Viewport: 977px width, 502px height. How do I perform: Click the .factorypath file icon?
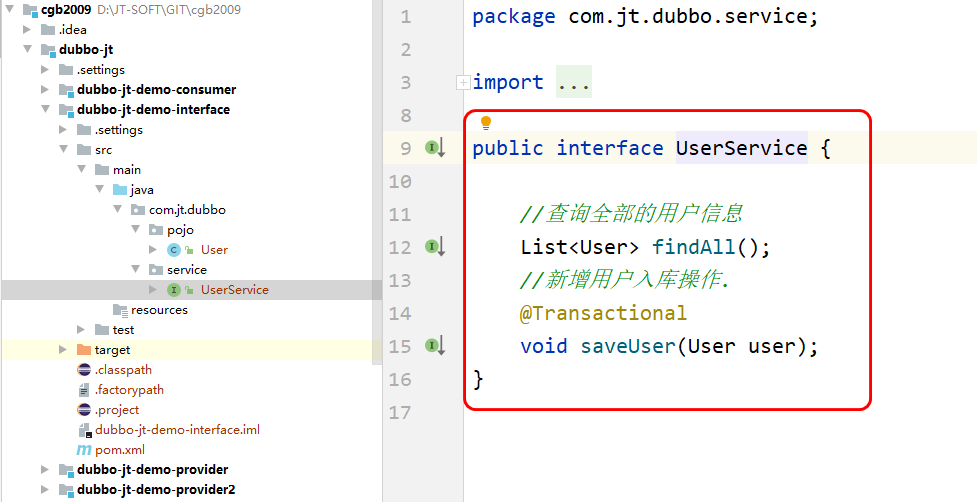(x=84, y=390)
